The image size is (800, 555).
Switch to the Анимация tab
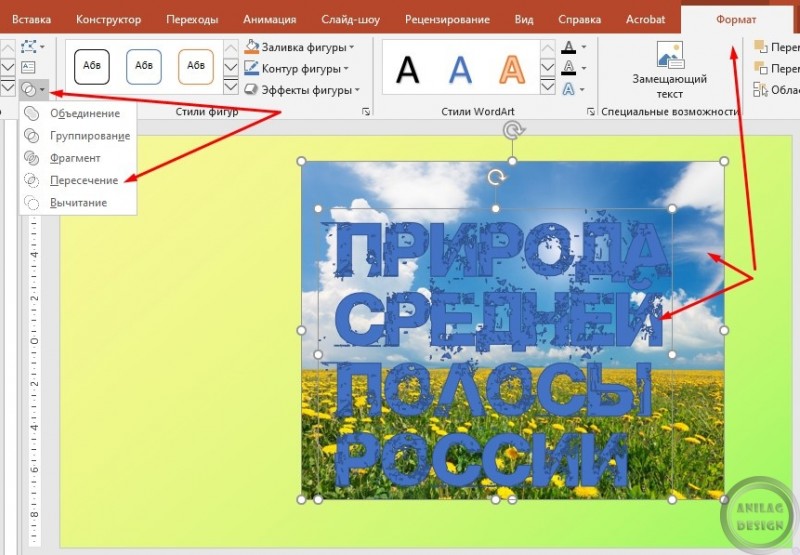click(269, 19)
